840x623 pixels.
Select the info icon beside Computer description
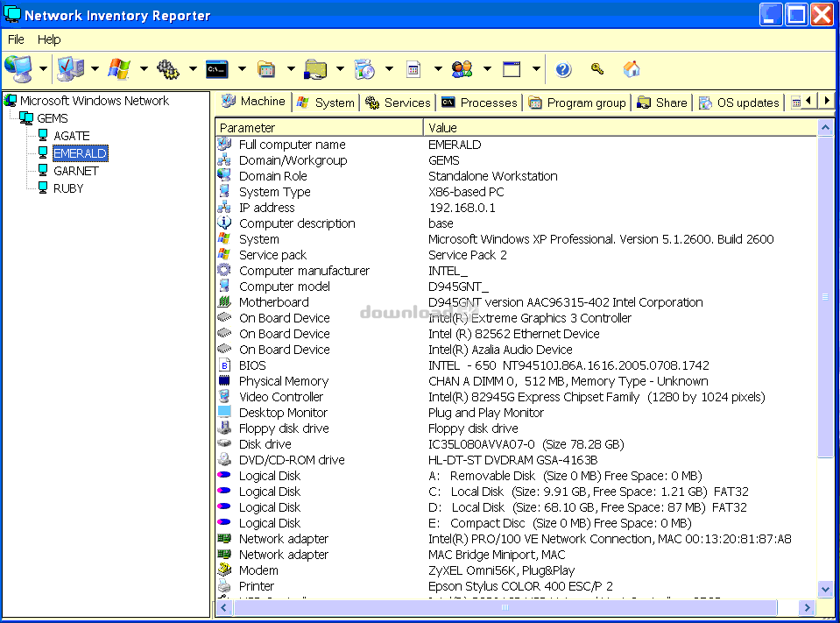click(x=224, y=223)
